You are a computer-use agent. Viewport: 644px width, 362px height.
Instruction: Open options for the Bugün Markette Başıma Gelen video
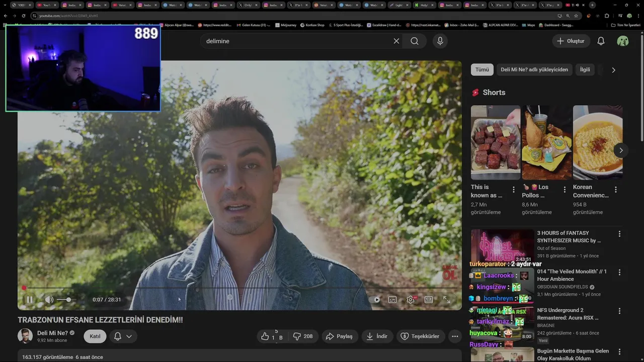click(x=619, y=352)
